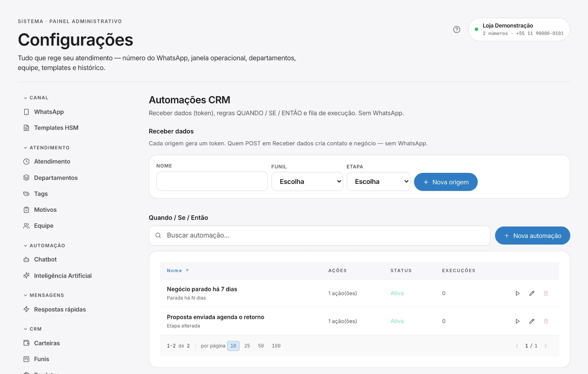The width and height of the screenshot is (588, 374).
Task: Open the Equipe menu item
Action: [x=44, y=226]
